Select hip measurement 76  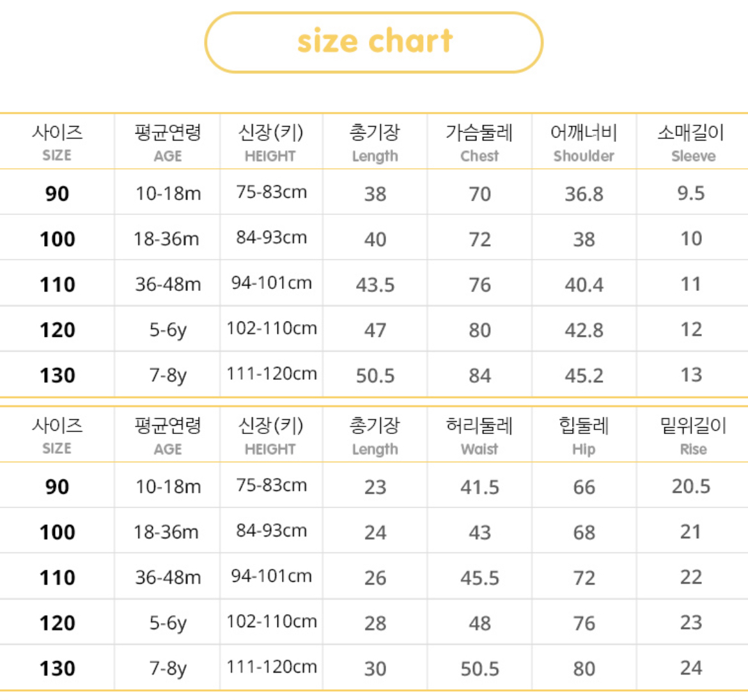click(584, 623)
